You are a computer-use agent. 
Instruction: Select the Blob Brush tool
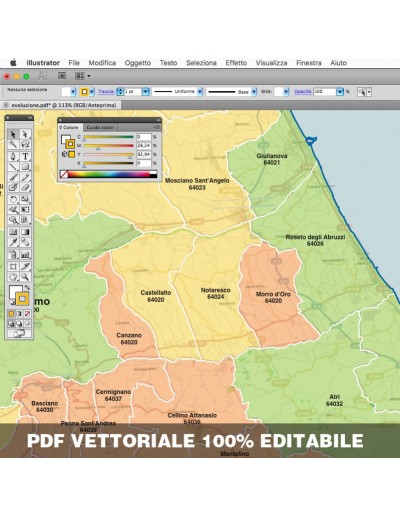click(13, 187)
